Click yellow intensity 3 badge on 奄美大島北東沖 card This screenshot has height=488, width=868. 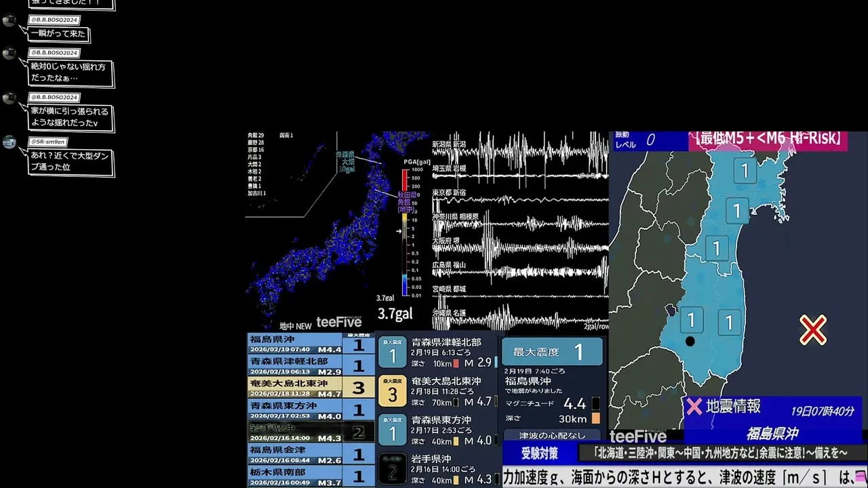pos(393,391)
